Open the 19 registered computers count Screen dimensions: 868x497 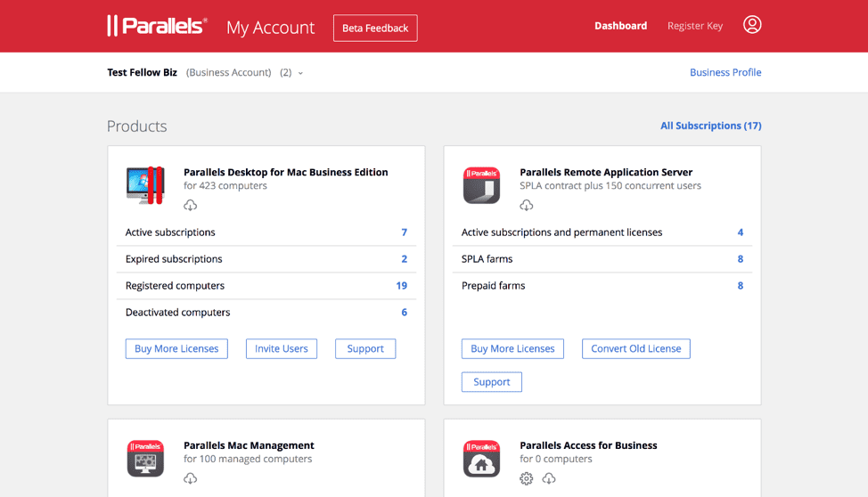401,286
